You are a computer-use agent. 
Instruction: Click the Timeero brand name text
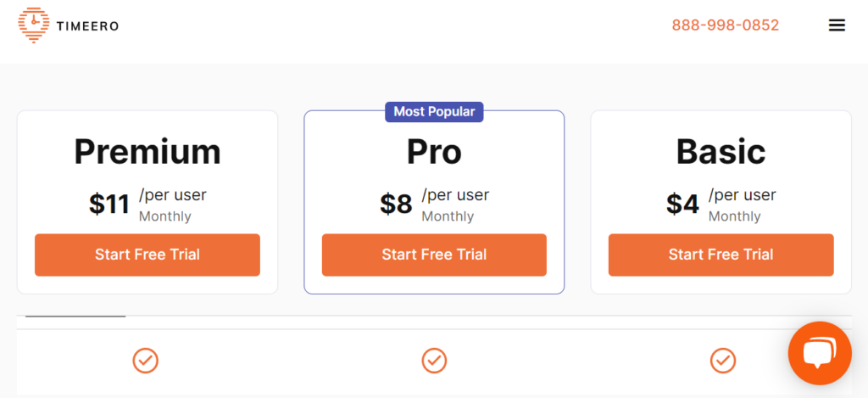pos(87,26)
